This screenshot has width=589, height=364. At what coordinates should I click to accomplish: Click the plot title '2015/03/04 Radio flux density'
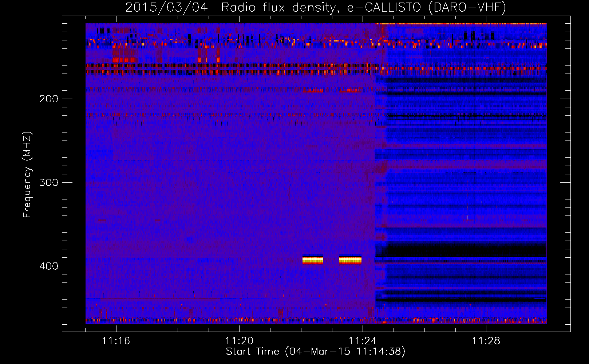click(x=230, y=8)
